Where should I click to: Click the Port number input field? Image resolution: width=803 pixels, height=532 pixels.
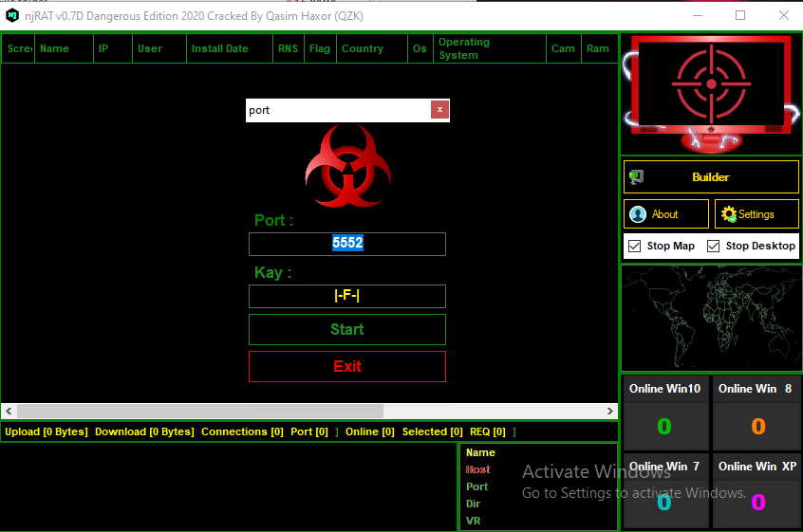(x=346, y=244)
